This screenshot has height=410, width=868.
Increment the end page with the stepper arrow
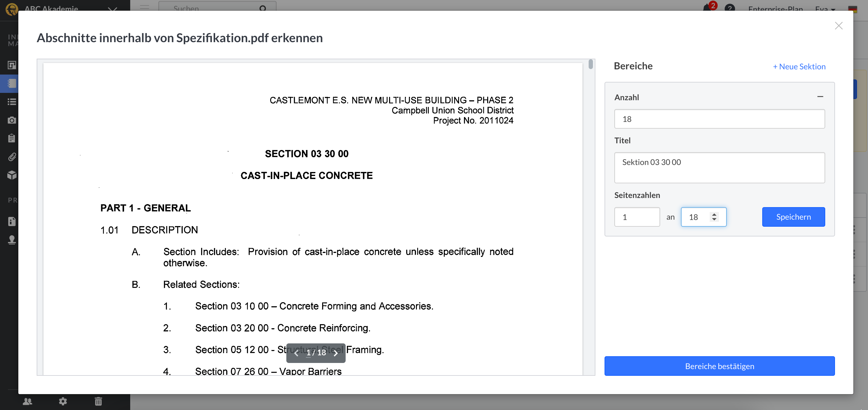(714, 214)
